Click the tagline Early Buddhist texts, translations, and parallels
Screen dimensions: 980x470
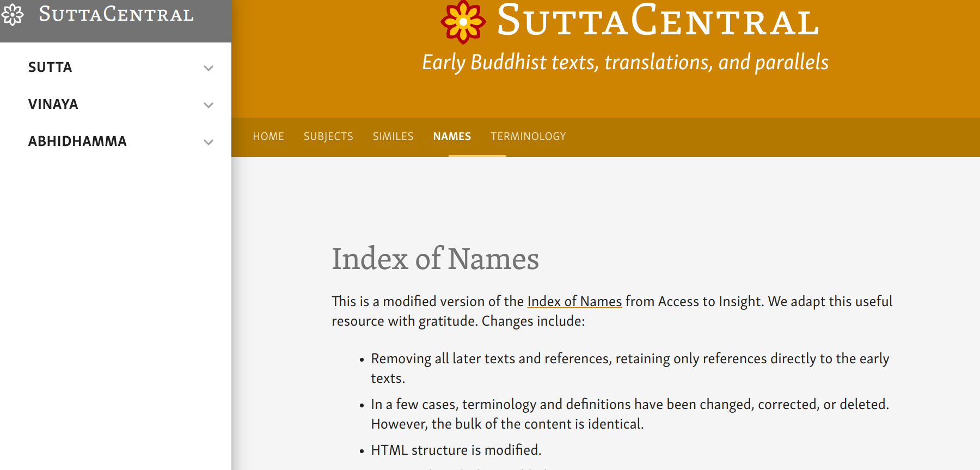click(626, 63)
